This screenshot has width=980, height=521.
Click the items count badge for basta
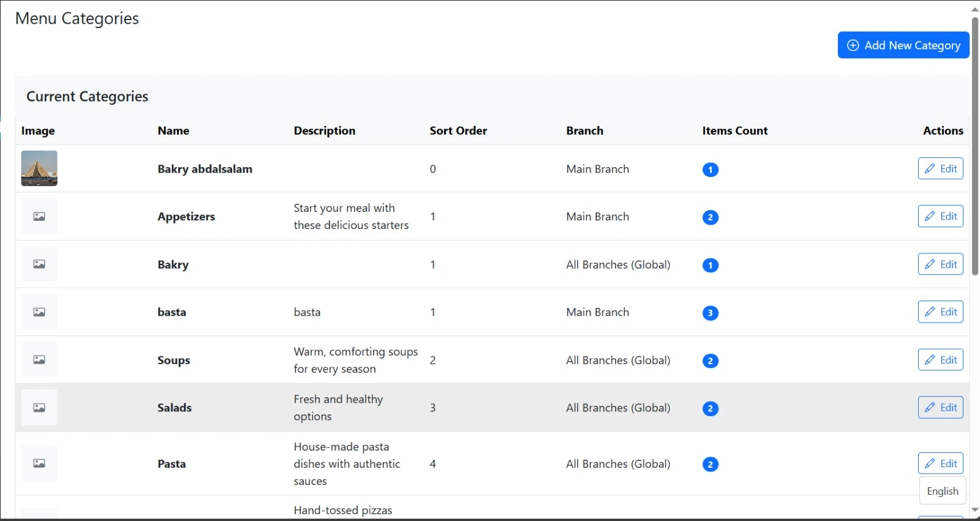click(710, 313)
